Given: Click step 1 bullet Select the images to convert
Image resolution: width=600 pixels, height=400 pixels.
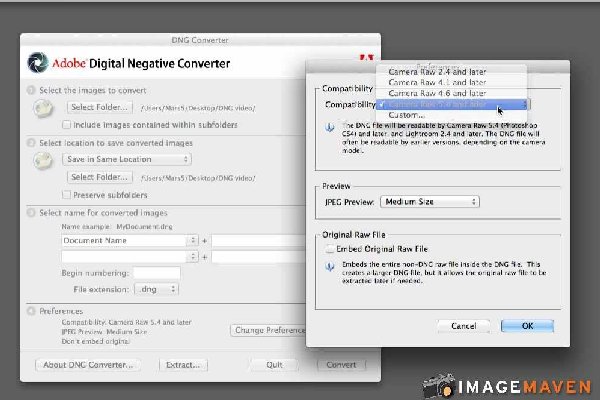Looking at the screenshot, I should [x=31, y=90].
